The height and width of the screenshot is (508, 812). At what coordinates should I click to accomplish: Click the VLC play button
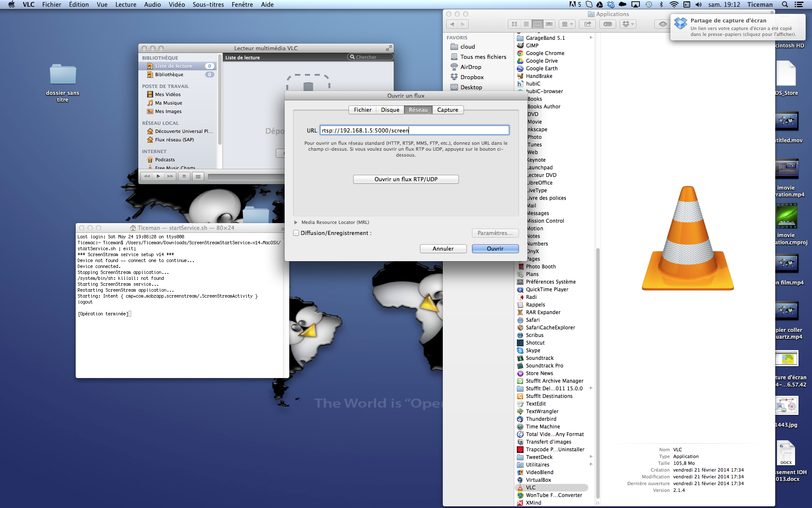(159, 177)
